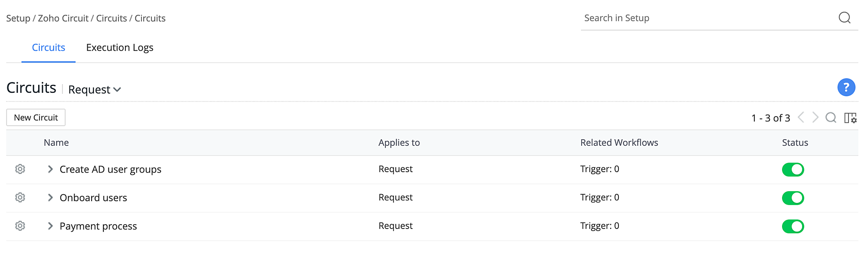Expand the Onboard users circuit row
The height and width of the screenshot is (268, 868).
pos(50,197)
